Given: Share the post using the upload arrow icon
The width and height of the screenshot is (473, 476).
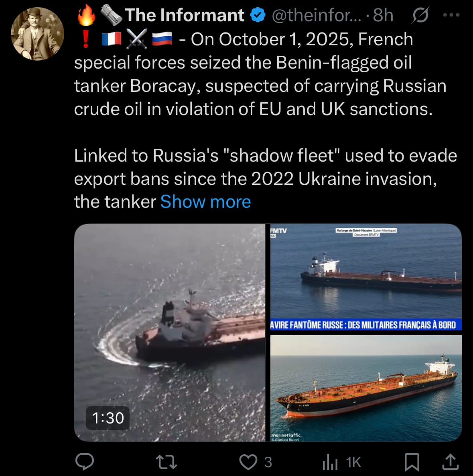Looking at the screenshot, I should pos(450,462).
